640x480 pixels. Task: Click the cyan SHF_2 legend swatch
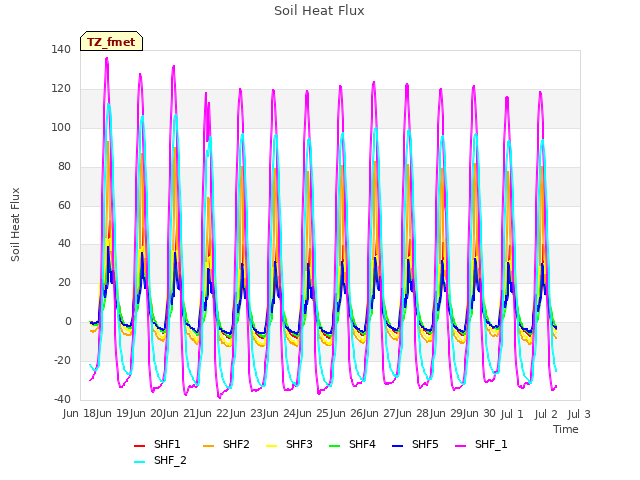(140, 462)
